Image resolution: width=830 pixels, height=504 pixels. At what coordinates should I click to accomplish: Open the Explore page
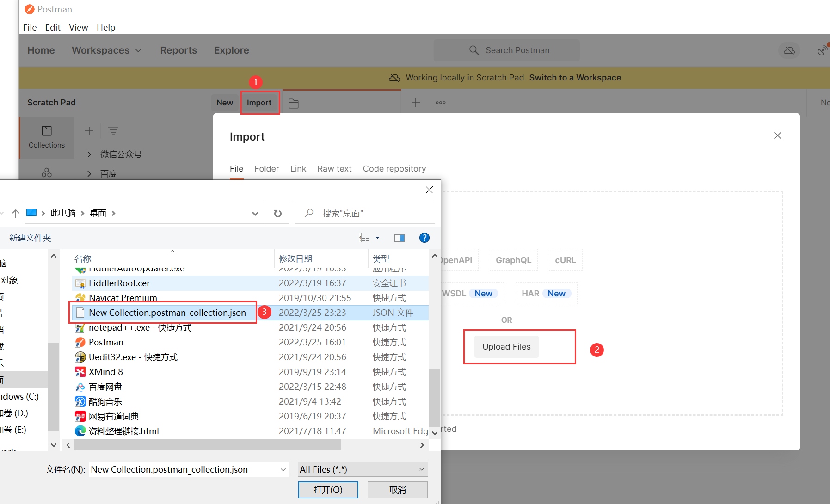click(x=231, y=50)
